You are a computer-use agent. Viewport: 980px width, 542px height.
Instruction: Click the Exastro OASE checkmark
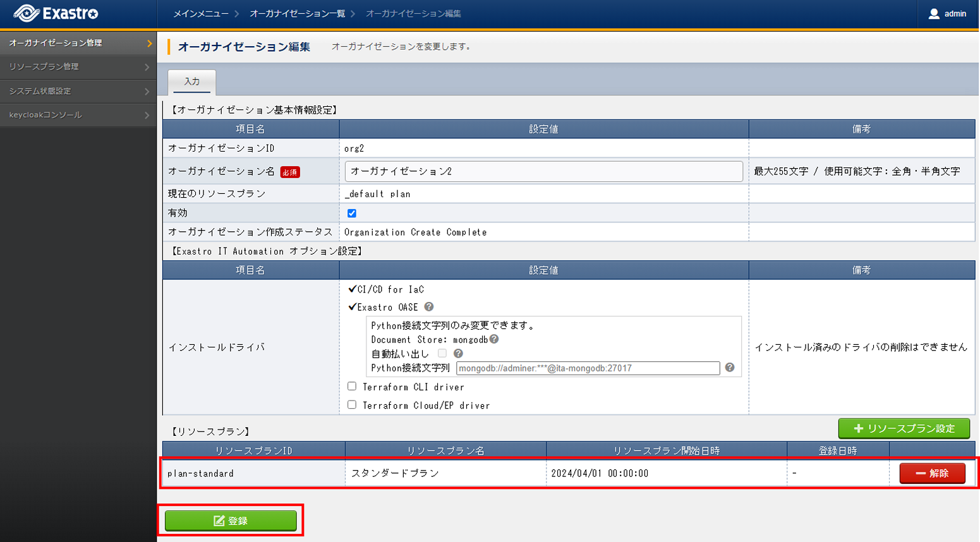coord(353,307)
